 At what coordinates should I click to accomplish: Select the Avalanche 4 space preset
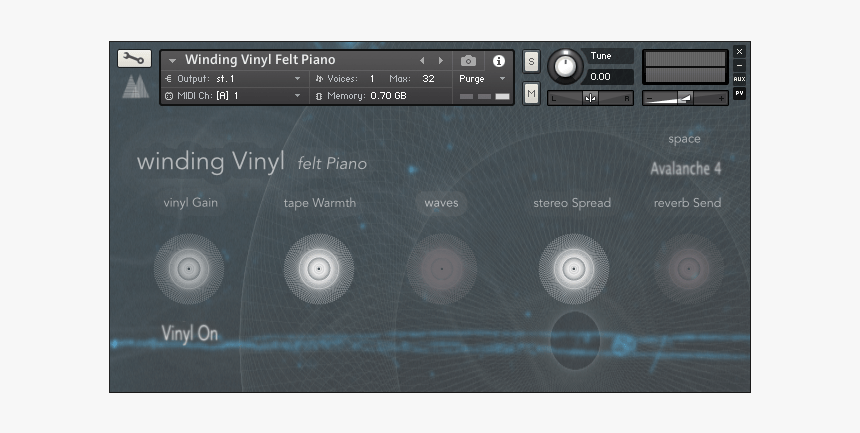pos(686,168)
